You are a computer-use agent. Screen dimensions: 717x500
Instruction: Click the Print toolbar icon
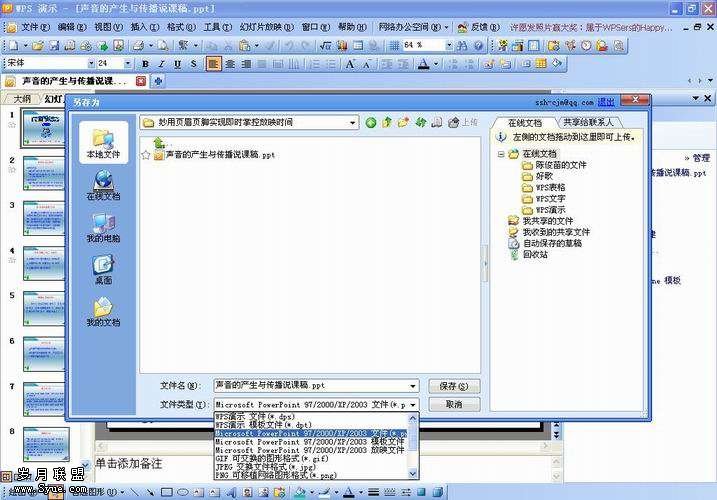tap(139, 45)
